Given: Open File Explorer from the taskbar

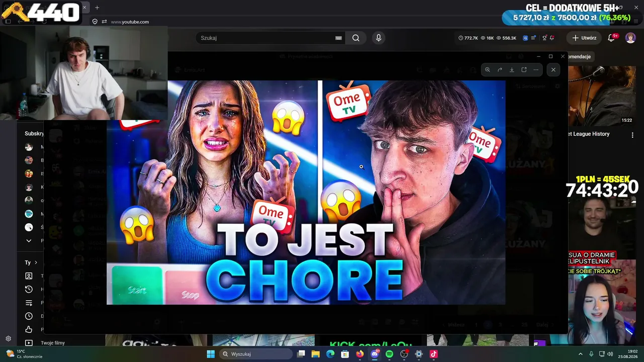Looking at the screenshot, I should click(315, 354).
